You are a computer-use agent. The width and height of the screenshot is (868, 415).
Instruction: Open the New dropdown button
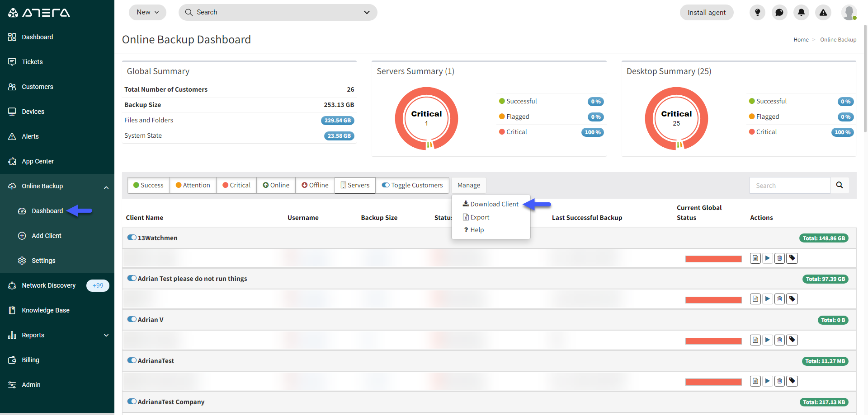click(x=147, y=12)
